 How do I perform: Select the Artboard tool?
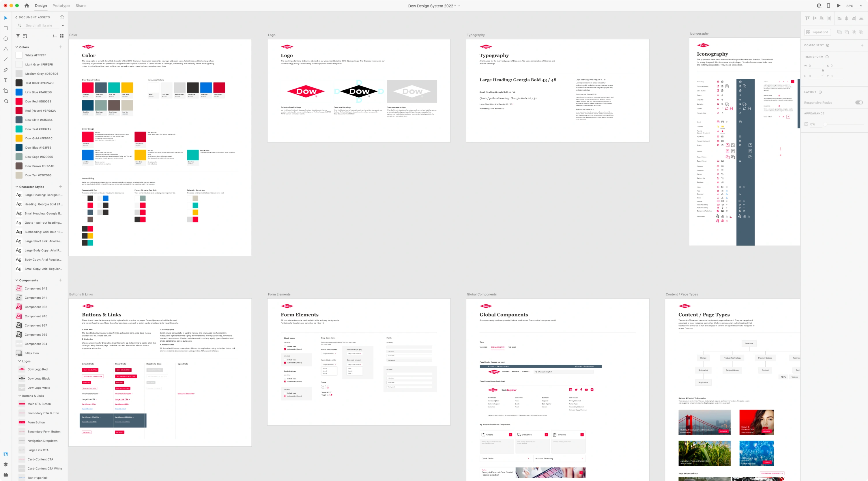point(6,91)
